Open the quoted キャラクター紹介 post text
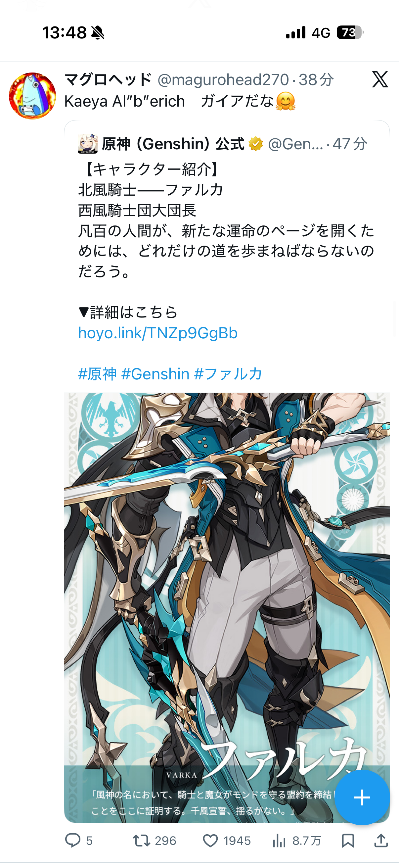This screenshot has height=868, width=399. pyautogui.click(x=226, y=220)
